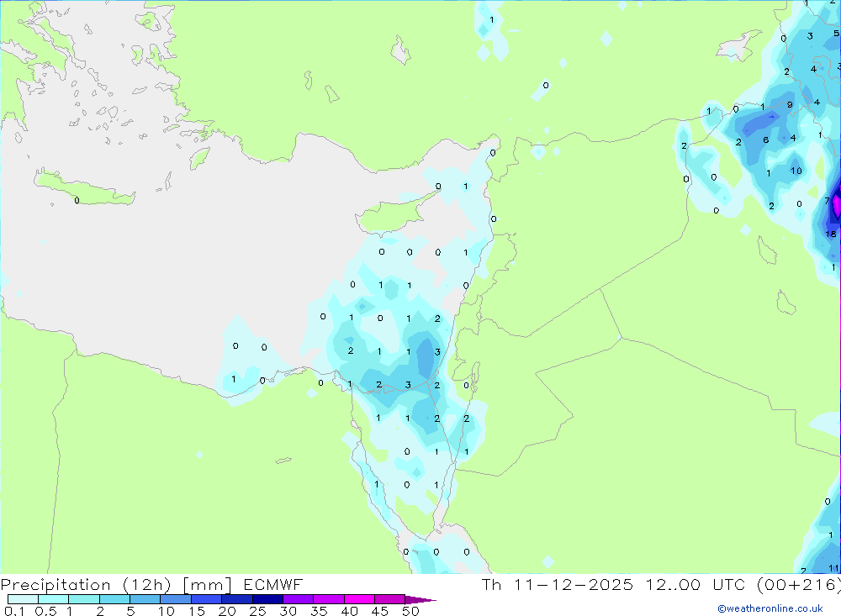The width and height of the screenshot is (841, 616).
Task: Select the 0.5–1 mm legend swatch
Action: [54, 599]
